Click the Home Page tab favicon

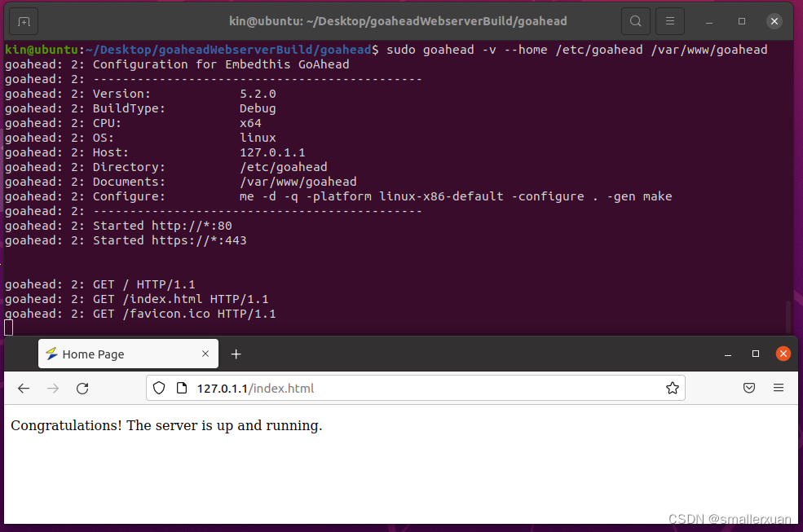click(x=51, y=354)
